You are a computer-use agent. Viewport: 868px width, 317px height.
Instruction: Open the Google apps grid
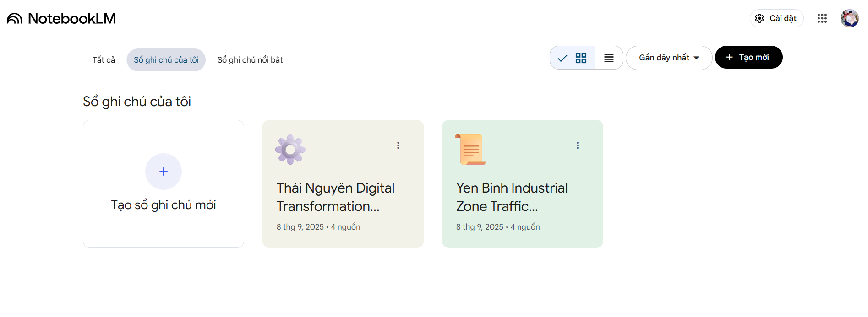pyautogui.click(x=822, y=18)
